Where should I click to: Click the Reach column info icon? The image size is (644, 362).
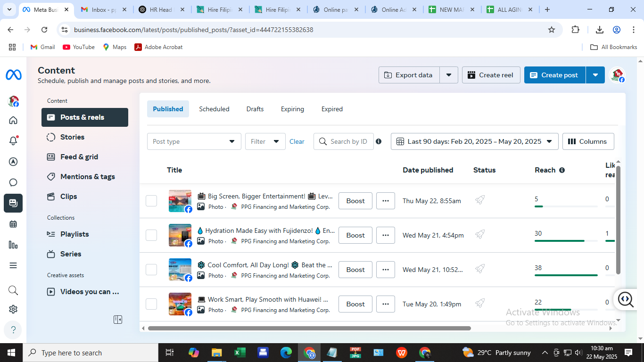(562, 170)
